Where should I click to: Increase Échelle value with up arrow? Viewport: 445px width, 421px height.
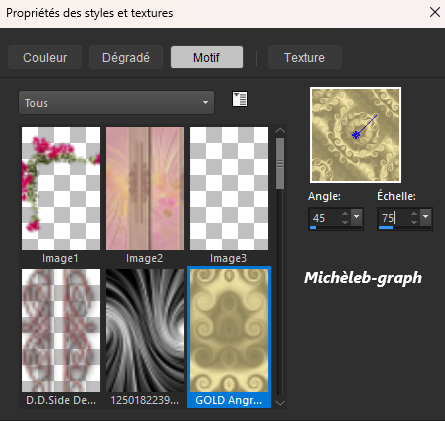pos(414,214)
